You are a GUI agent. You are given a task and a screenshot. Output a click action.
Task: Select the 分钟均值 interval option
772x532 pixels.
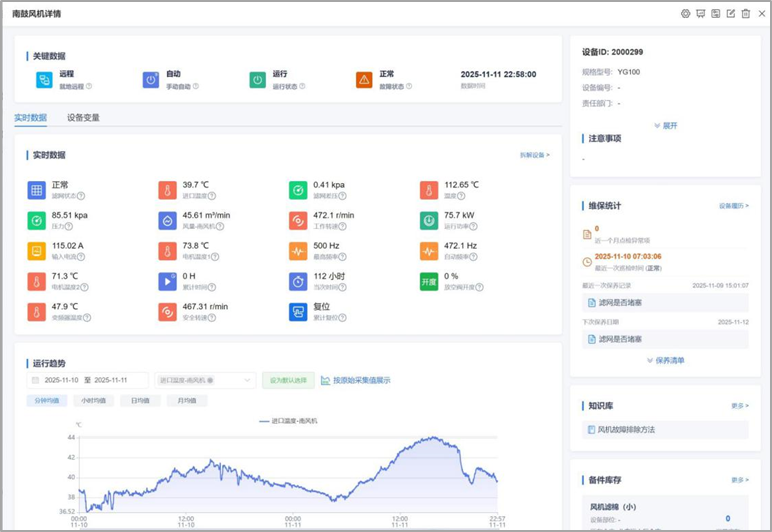pos(49,400)
